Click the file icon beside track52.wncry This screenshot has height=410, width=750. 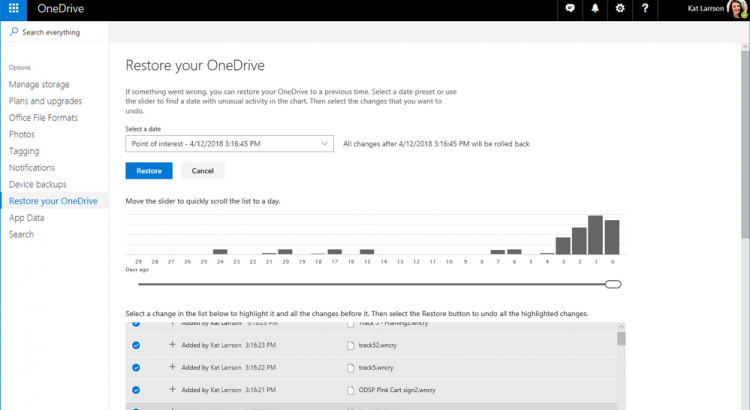351,345
